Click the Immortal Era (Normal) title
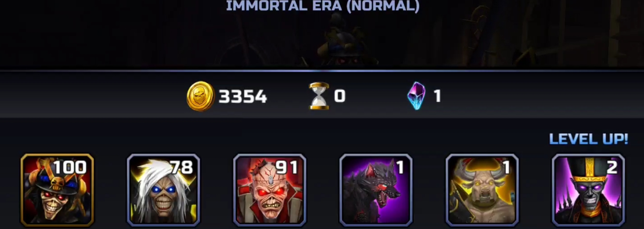This screenshot has width=644, height=229. [x=323, y=6]
